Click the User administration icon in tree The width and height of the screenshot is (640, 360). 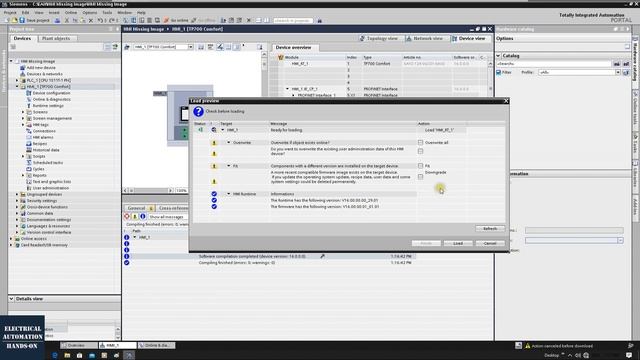[29, 188]
